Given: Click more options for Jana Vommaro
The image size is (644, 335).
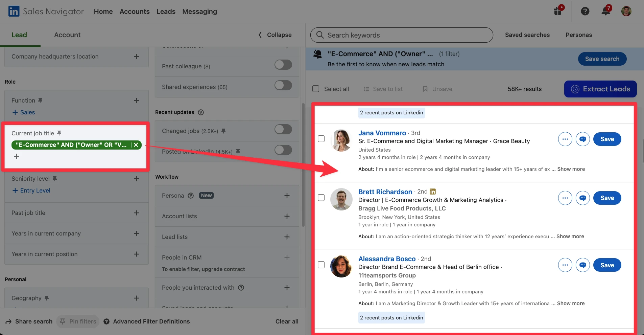Looking at the screenshot, I should (565, 139).
